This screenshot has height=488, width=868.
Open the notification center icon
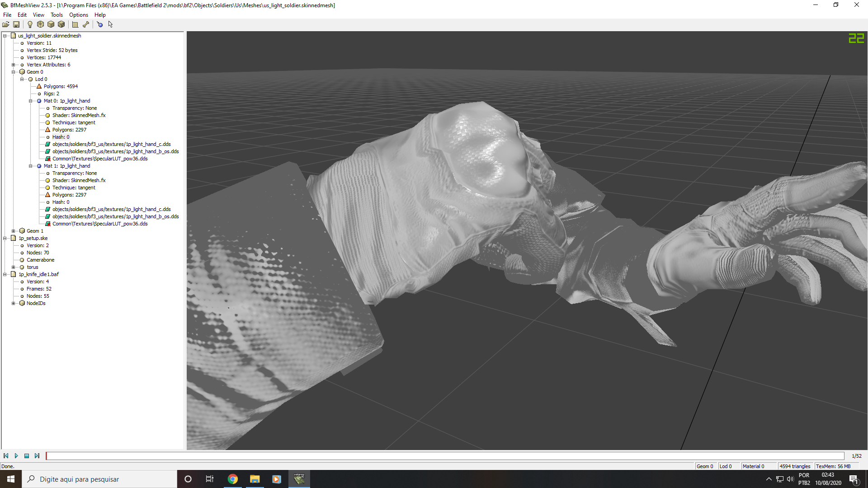pyautogui.click(x=854, y=479)
